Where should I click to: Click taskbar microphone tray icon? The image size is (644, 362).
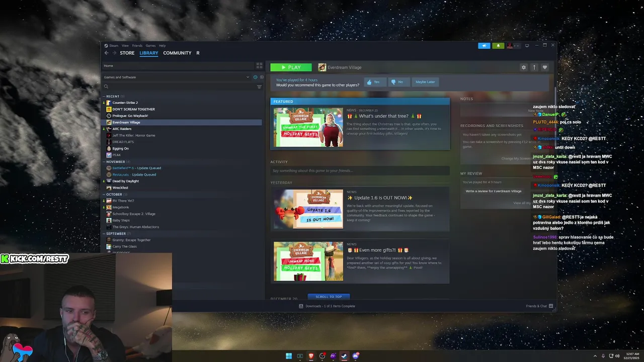[603, 356]
